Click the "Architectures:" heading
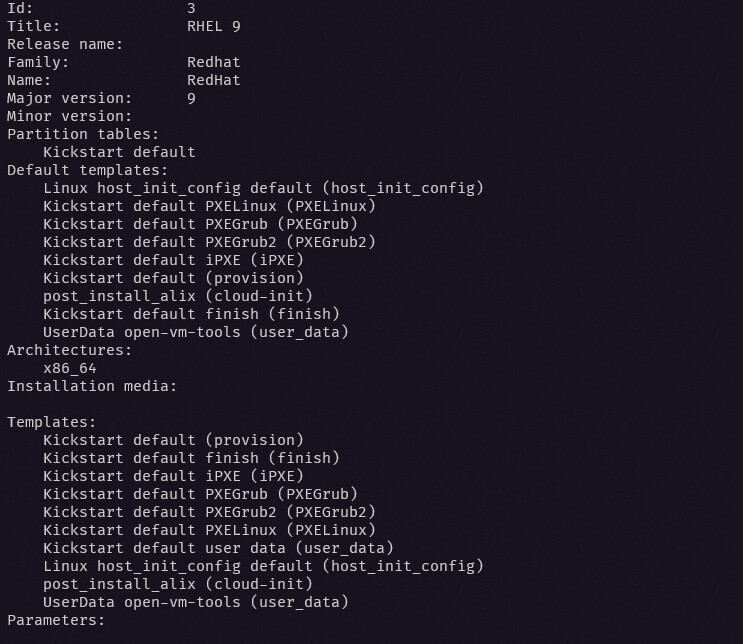The width and height of the screenshot is (743, 644). point(69,350)
